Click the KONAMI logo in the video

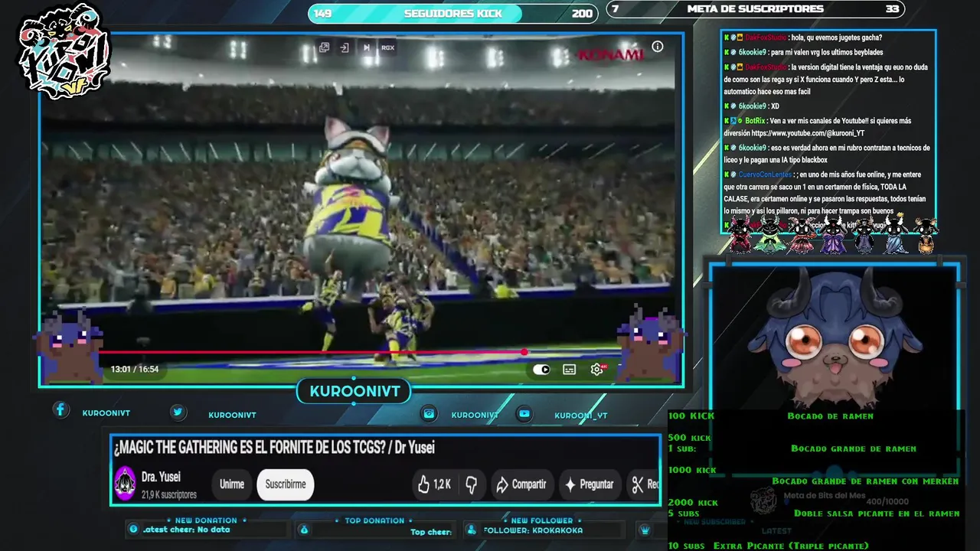(x=610, y=55)
